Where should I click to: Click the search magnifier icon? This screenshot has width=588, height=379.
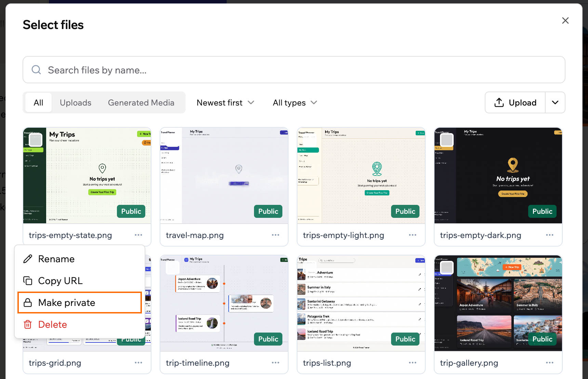(36, 70)
